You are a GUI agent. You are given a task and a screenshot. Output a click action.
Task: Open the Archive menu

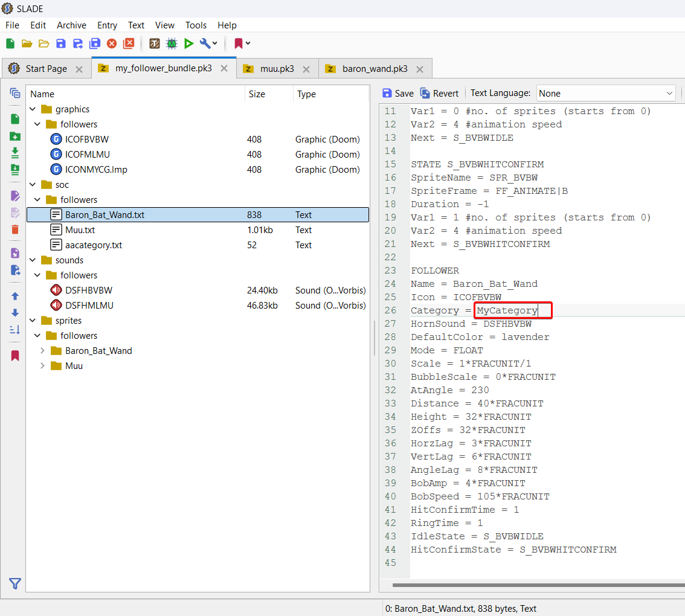(x=71, y=25)
